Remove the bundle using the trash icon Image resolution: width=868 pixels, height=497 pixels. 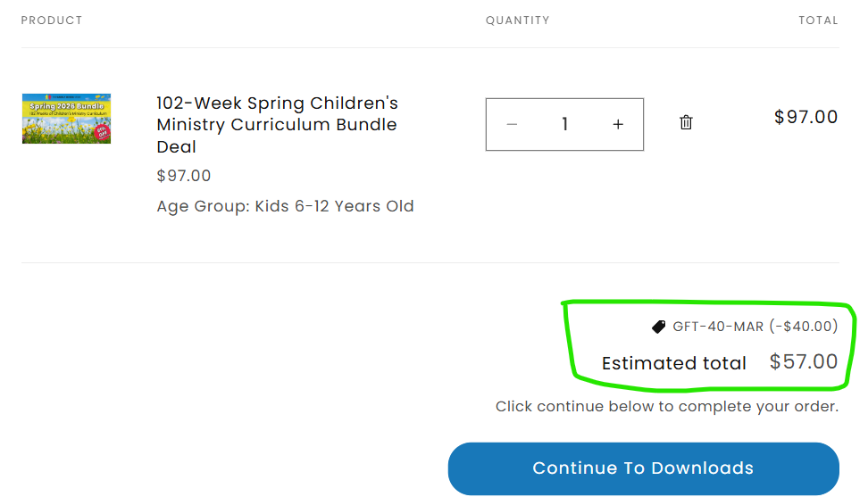coord(686,123)
